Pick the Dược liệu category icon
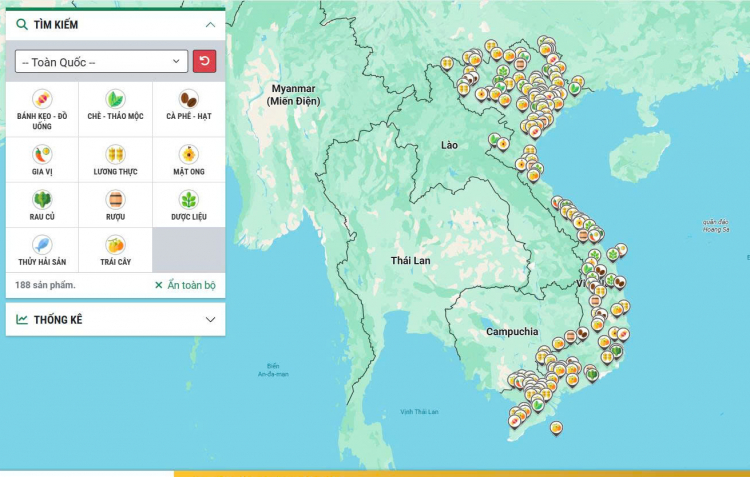The height and width of the screenshot is (477, 750). click(x=188, y=199)
